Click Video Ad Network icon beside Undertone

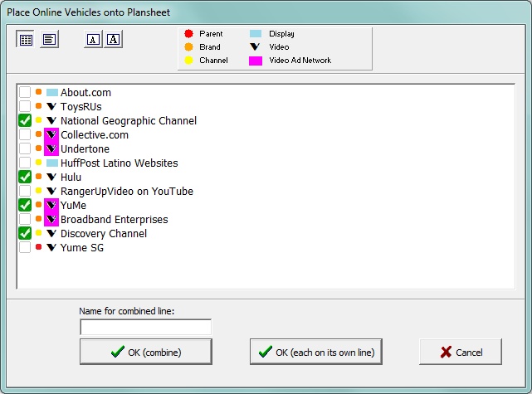tap(51, 148)
